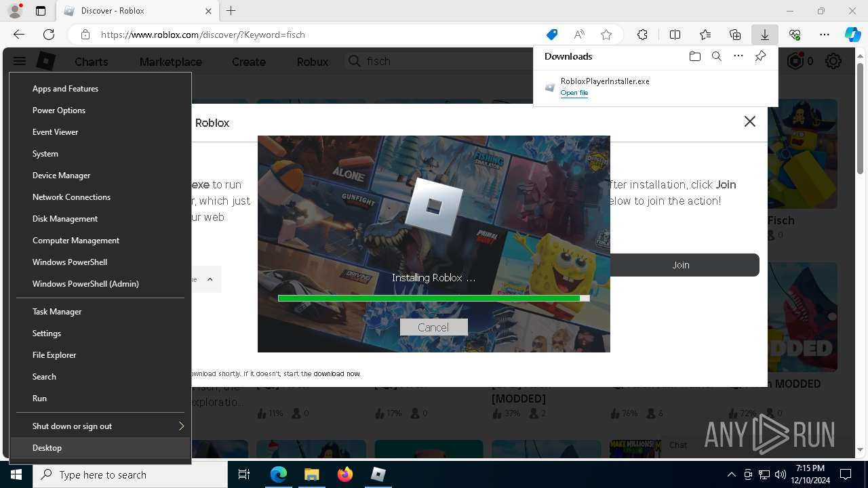Open the shopping tag icon in address bar
868x488 pixels.
(552, 35)
